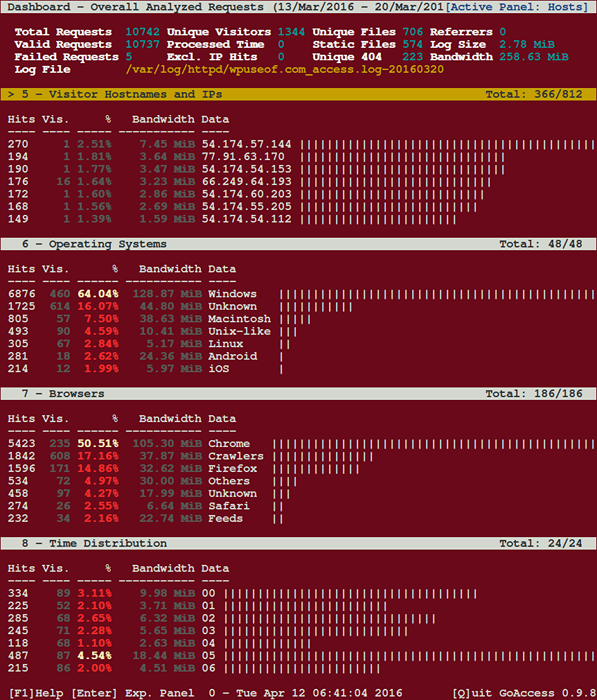Expand the Operating Systems panel header
Screen dimensions: 597x700
(x=298, y=244)
